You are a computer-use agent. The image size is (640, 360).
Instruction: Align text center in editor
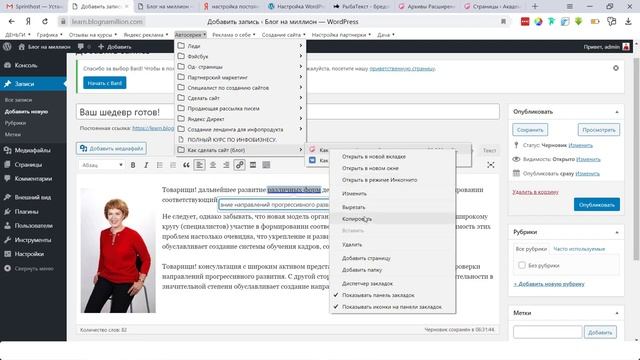(x=213, y=165)
